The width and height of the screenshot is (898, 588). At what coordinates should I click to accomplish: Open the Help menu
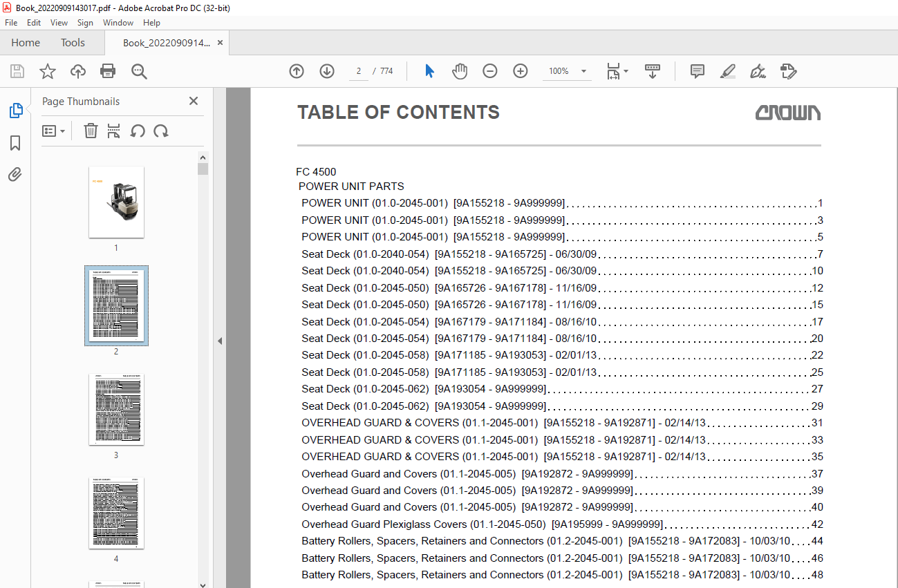pos(151,23)
